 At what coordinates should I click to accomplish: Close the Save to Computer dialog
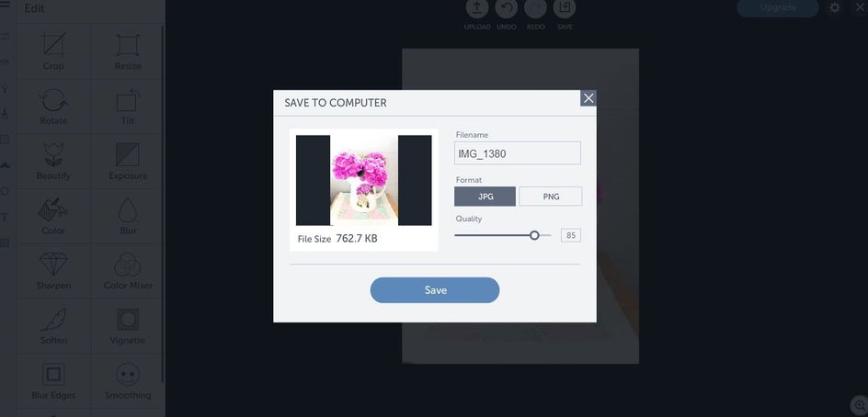(588, 98)
